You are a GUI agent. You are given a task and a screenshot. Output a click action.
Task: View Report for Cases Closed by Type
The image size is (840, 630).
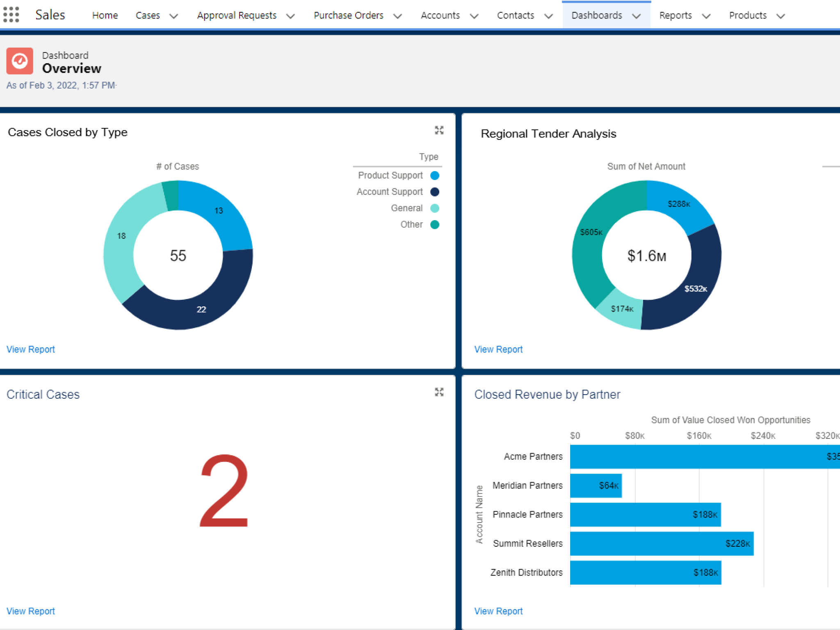[31, 349]
